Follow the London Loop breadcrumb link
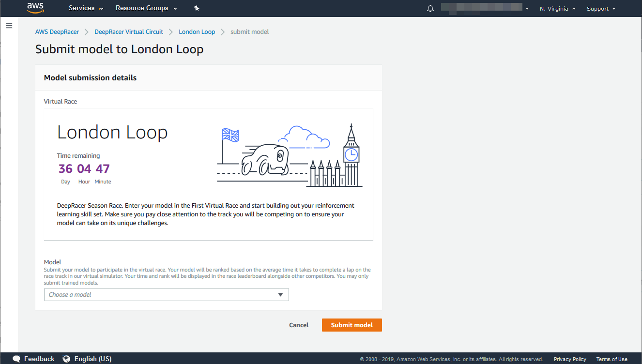 point(197,32)
